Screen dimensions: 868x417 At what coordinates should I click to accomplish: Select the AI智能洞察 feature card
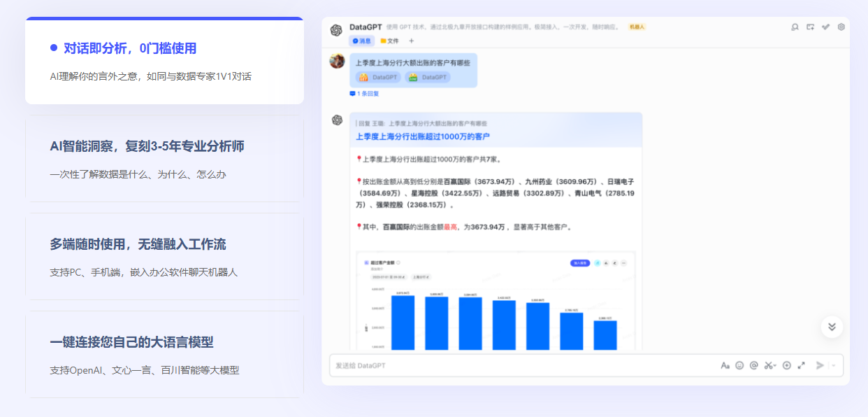click(164, 158)
